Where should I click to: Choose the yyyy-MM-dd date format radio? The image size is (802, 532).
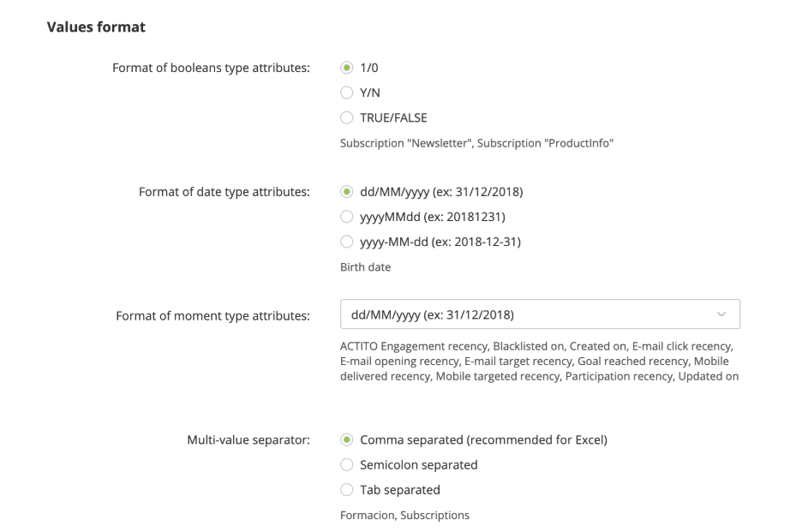coord(346,242)
